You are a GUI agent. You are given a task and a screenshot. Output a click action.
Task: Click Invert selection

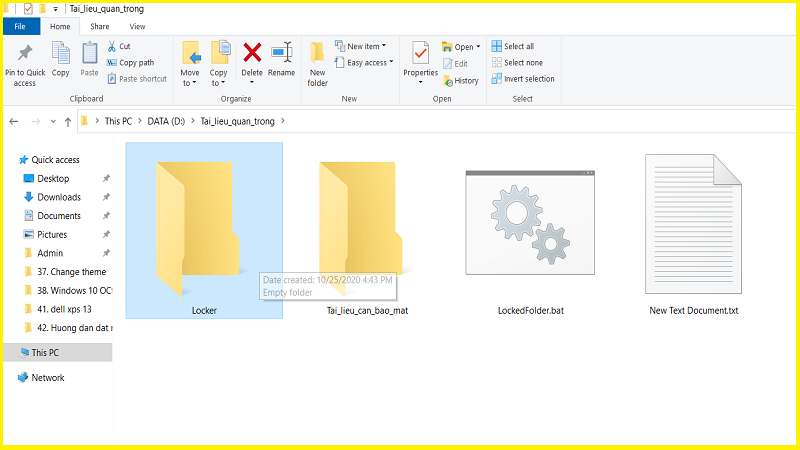[x=523, y=79]
